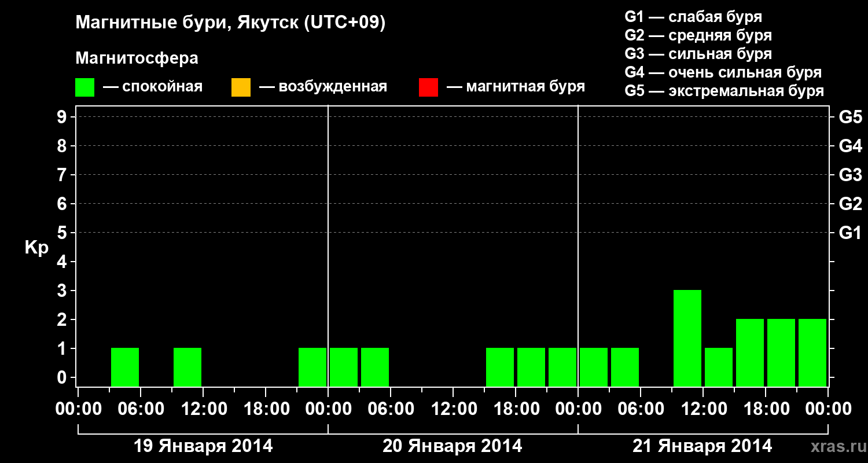This screenshot has height=463, width=868.
Task: Click the 18:00–21:00 Kp 2 bar on 21 Января
Action: tap(781, 352)
